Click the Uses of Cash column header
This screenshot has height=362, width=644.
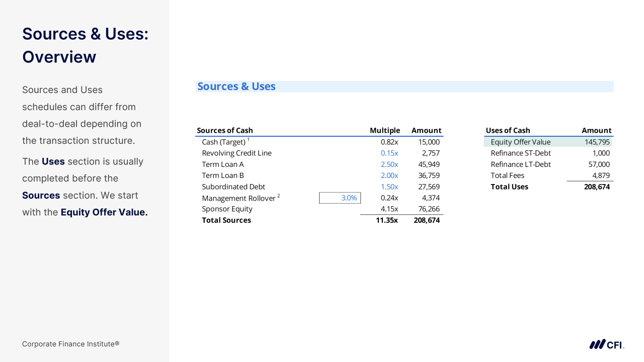508,131
